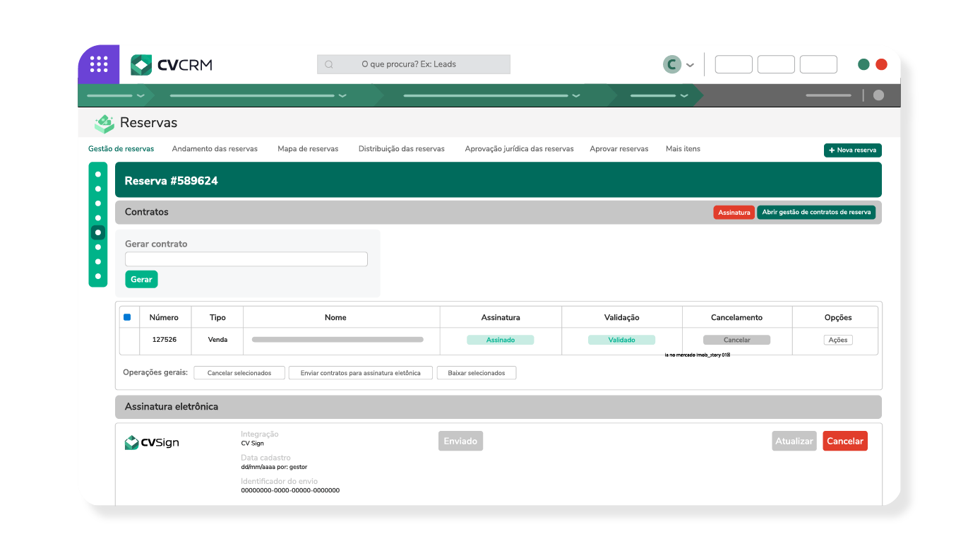This screenshot has height=551, width=980.
Task: Click Enviar contratos para assinatura eletônica
Action: 360,373
